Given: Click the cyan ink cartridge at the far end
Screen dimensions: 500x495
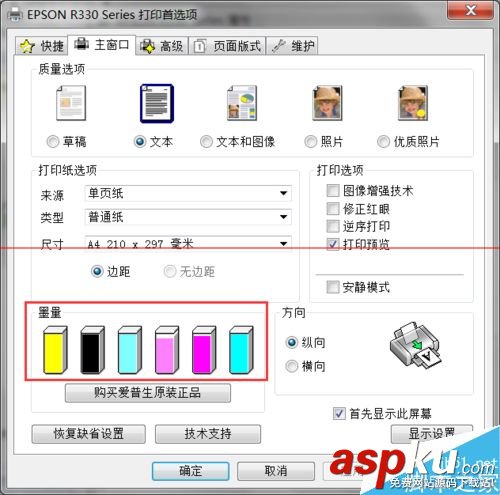Looking at the screenshot, I should [x=241, y=350].
